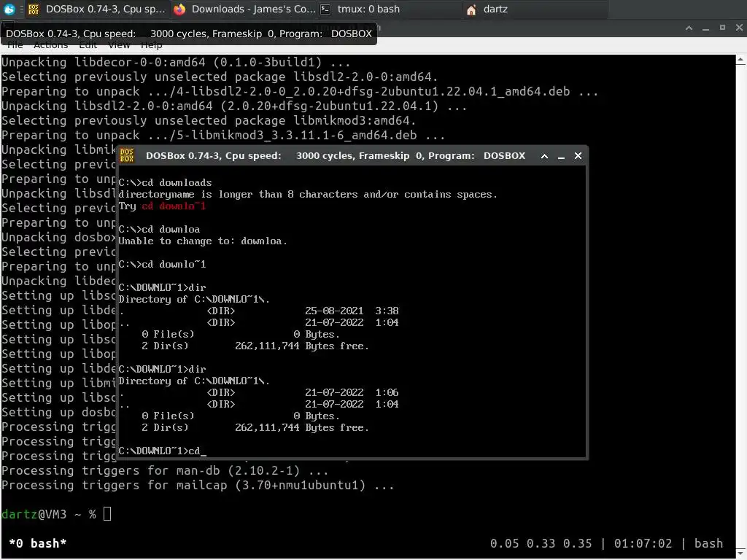747x560 pixels.
Task: Click the DOSBox command prompt line 'cd'
Action: tap(162, 451)
